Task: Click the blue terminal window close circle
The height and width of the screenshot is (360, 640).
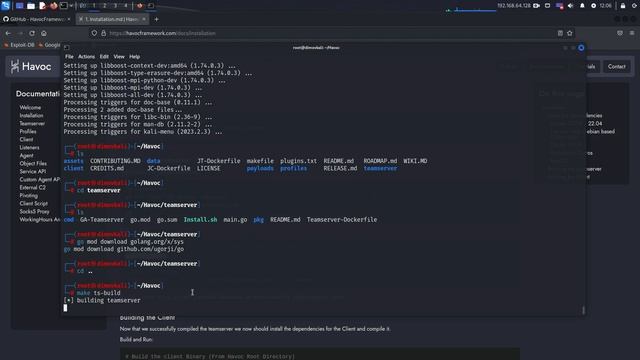Action: [x=581, y=48]
